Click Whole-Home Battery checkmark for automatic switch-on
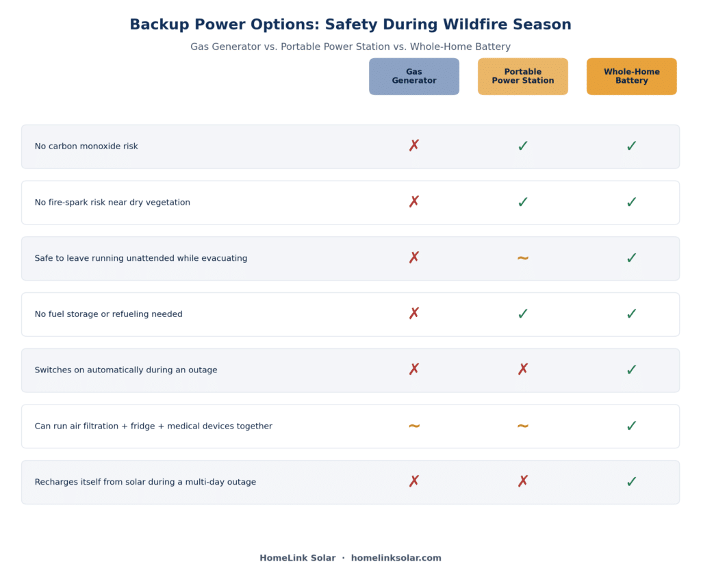701x588 pixels. [x=631, y=370]
